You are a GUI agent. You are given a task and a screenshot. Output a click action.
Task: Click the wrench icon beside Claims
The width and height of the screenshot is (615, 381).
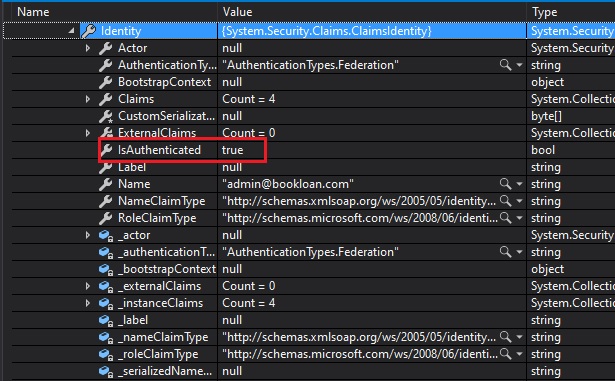point(106,99)
